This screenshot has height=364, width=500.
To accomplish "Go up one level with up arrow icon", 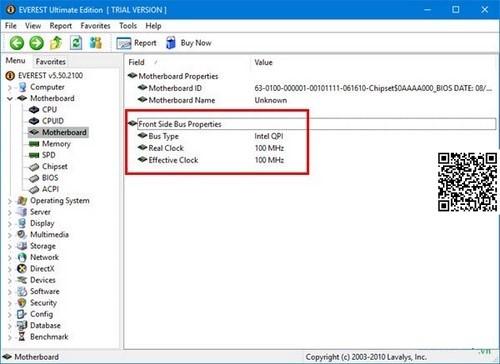I will pyautogui.click(x=56, y=43).
